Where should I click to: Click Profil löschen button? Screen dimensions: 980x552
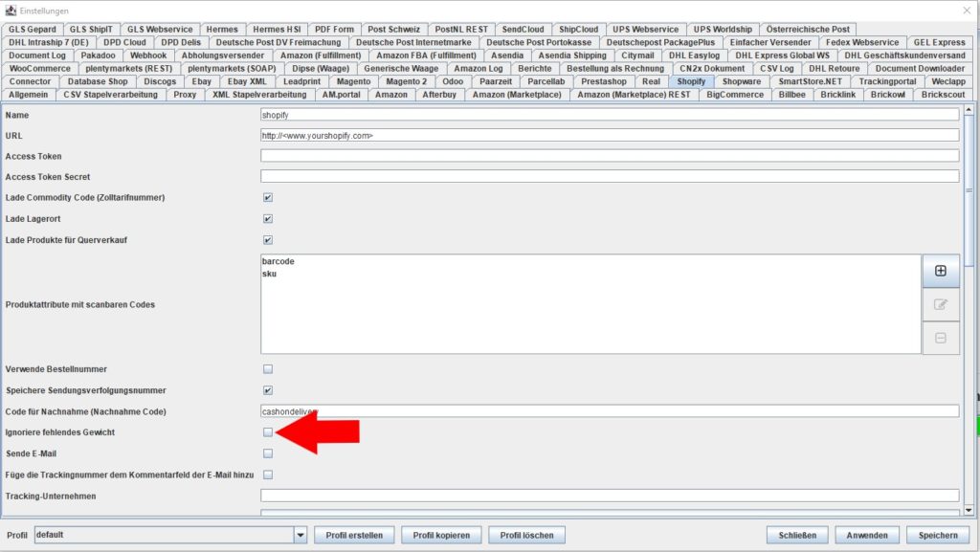pos(526,535)
